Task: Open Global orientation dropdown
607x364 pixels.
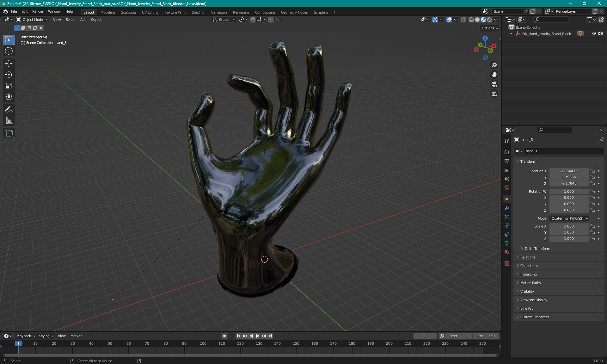Action: pyautogui.click(x=224, y=20)
